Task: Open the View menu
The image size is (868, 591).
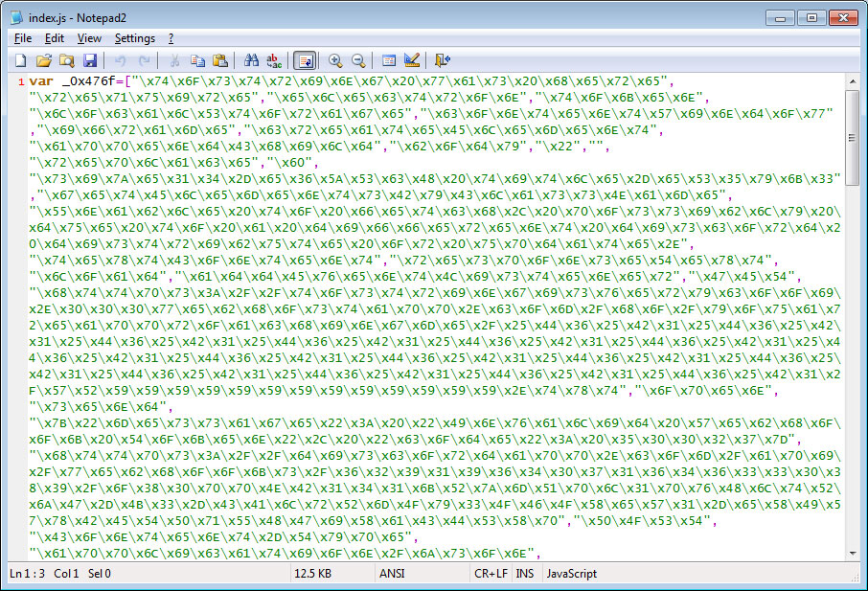Action: pyautogui.click(x=89, y=38)
